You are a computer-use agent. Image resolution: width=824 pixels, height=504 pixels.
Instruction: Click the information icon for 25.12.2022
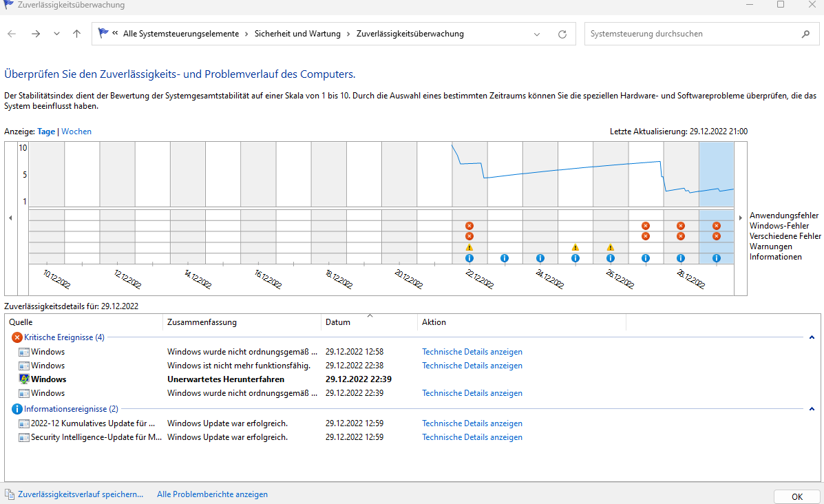pyautogui.click(x=575, y=258)
